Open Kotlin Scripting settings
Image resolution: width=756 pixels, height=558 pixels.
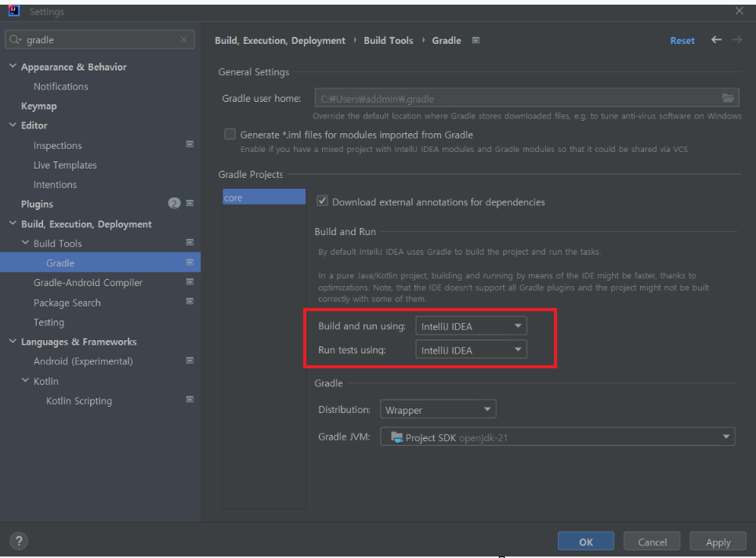(79, 400)
